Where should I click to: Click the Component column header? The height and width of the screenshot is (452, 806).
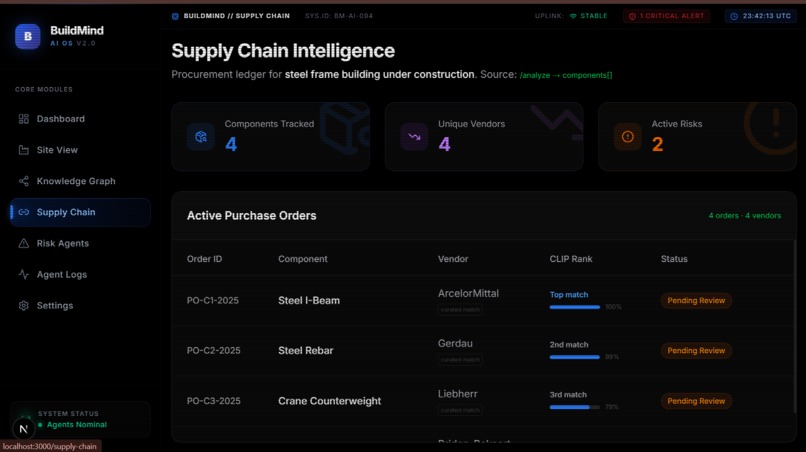pyautogui.click(x=303, y=259)
